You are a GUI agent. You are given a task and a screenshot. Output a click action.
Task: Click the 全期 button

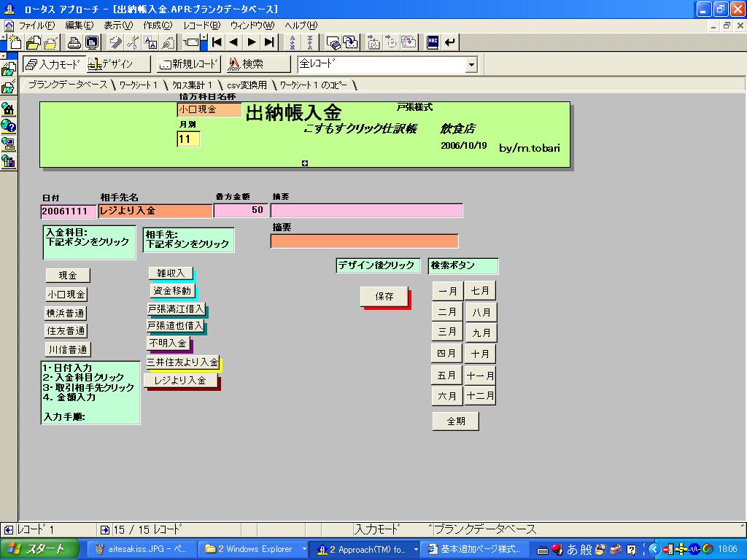click(455, 421)
